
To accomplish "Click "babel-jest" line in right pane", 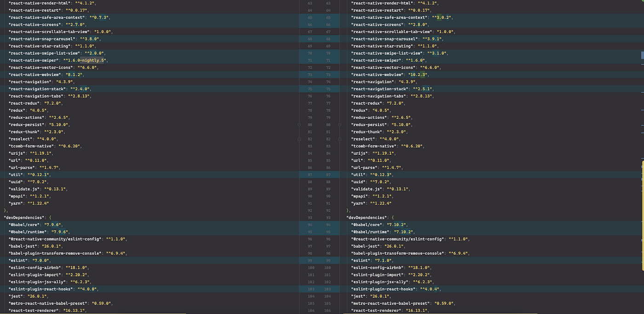I will coord(379,246).
